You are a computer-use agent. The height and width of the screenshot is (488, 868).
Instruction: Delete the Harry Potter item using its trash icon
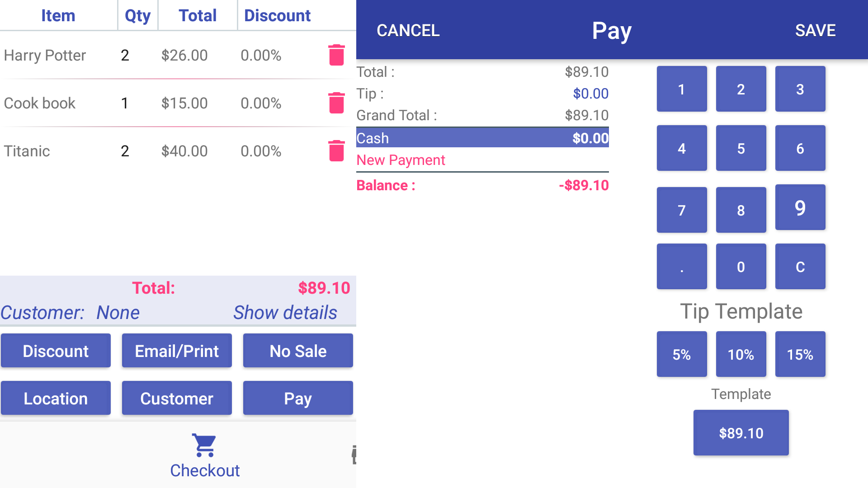(336, 55)
